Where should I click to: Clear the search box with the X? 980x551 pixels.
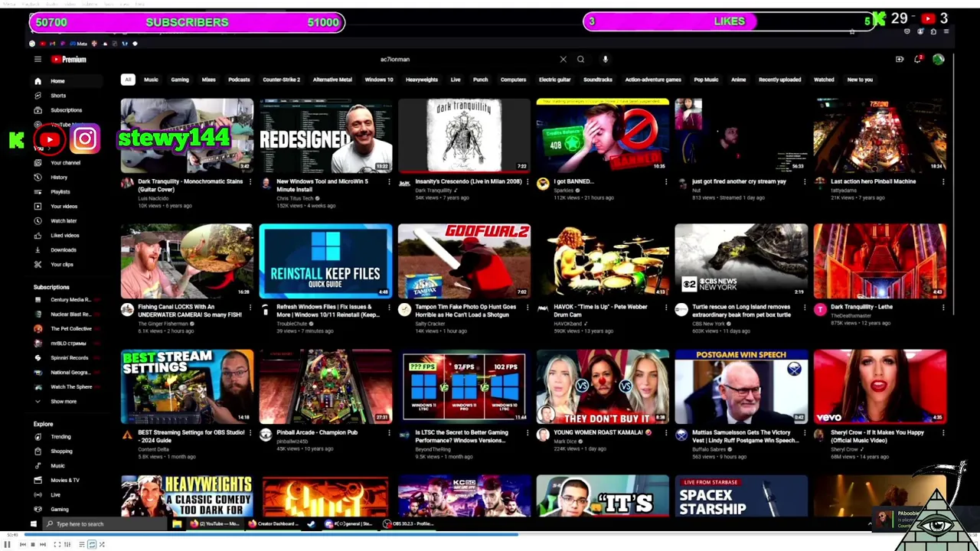(x=563, y=59)
